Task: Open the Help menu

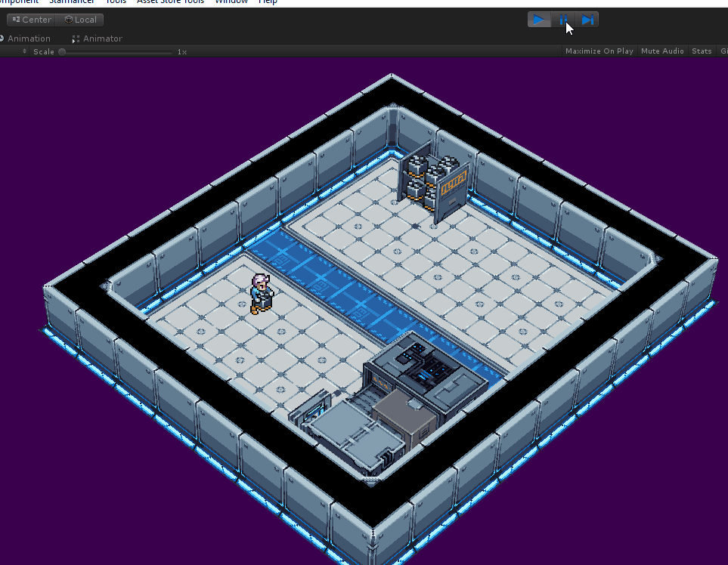Action: pos(268,2)
